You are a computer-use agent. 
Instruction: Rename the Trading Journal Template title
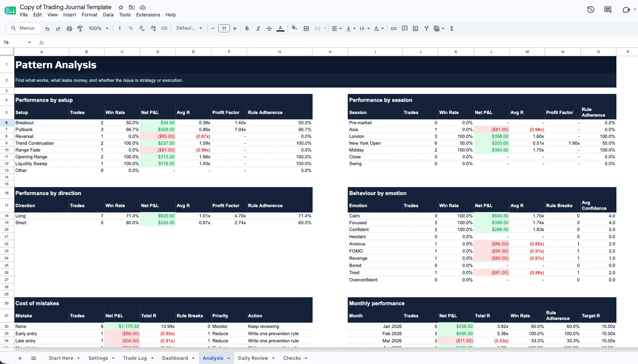coord(66,7)
